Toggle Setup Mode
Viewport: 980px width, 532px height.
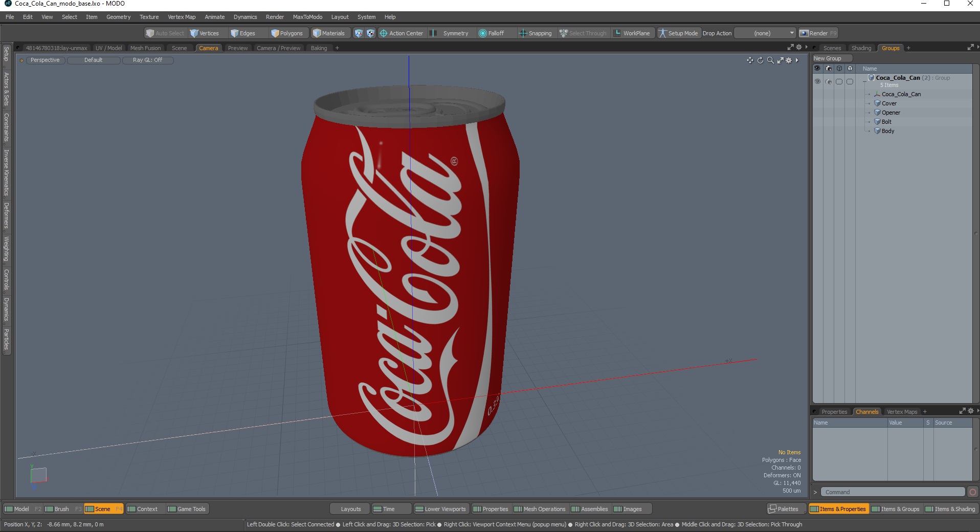tap(679, 33)
